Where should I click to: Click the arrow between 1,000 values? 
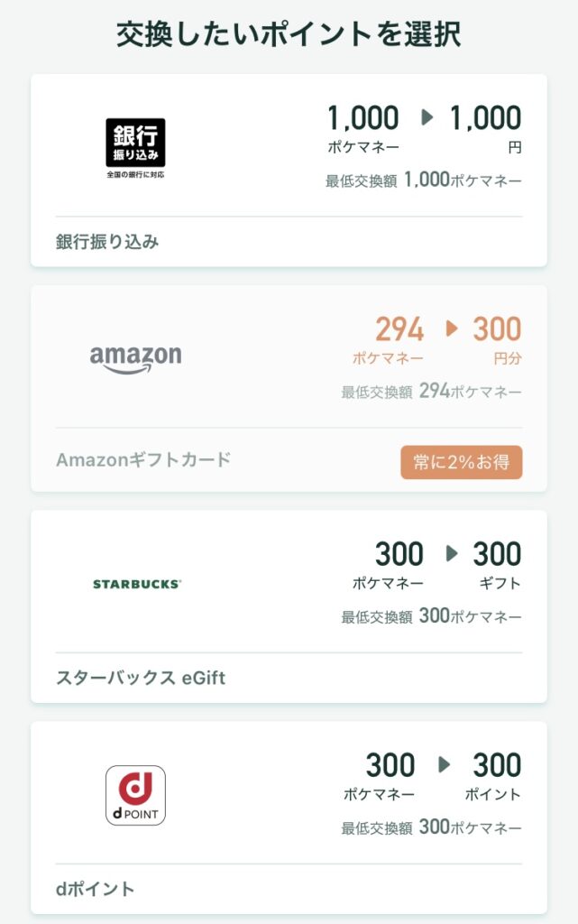(427, 117)
